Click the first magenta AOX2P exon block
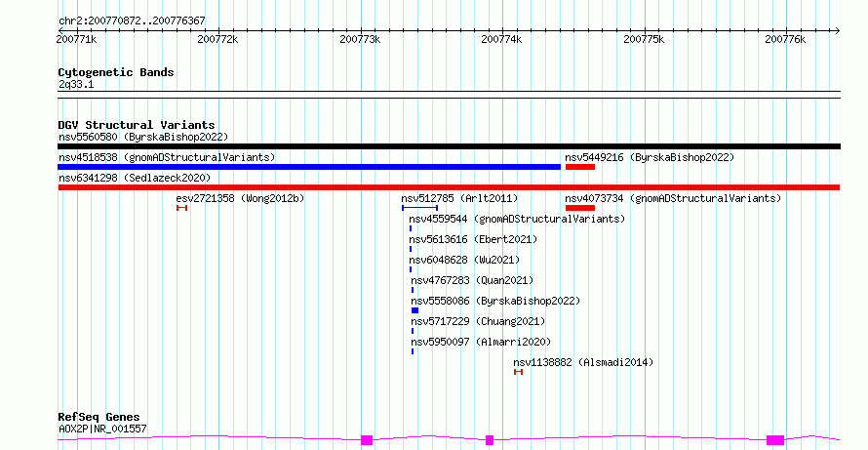The width and height of the screenshot is (868, 450). (367, 440)
